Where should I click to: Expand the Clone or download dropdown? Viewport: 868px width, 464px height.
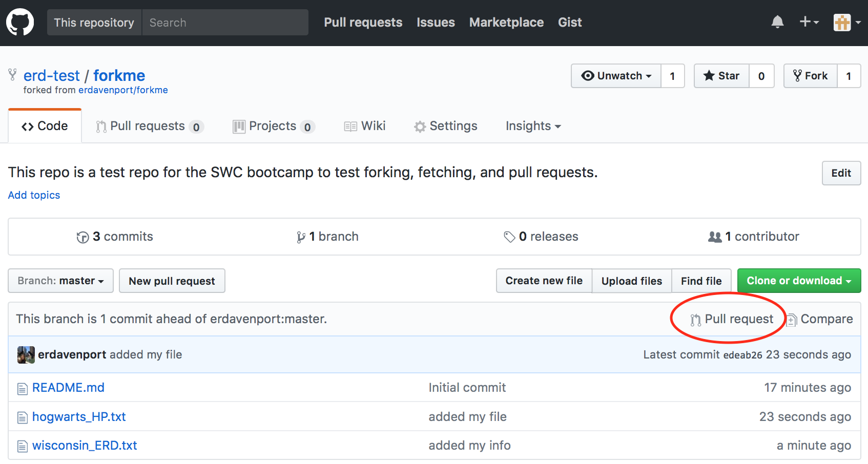(799, 281)
